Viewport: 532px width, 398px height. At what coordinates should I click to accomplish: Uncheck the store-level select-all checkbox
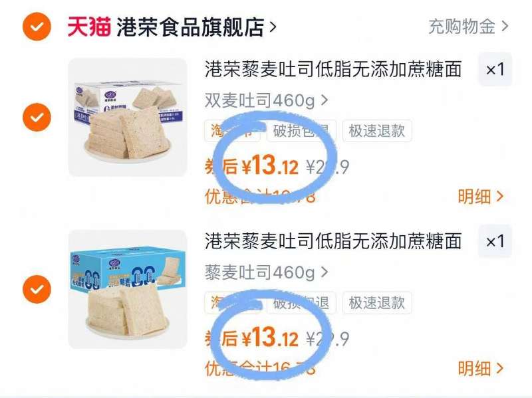(37, 27)
